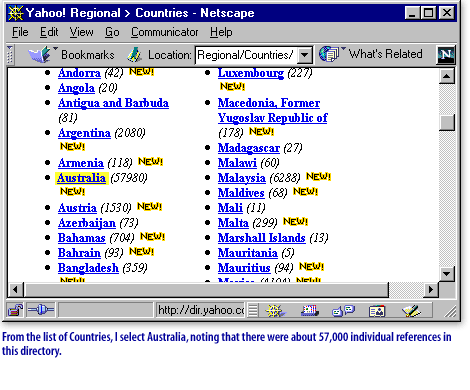
Task: Click the NEW! badge under Australia
Action: click(x=72, y=192)
